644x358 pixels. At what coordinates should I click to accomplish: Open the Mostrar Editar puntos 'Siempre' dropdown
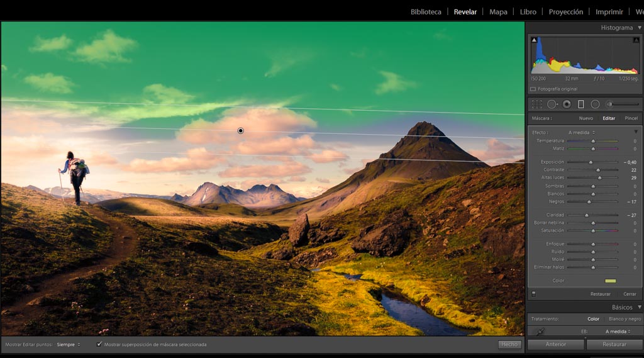click(x=69, y=345)
